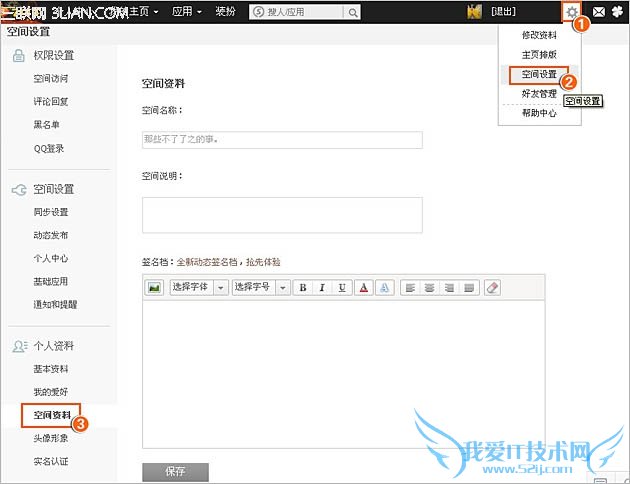Screen dimensions: 630x484
Task: Click the search magnifier icon
Action: [352, 12]
